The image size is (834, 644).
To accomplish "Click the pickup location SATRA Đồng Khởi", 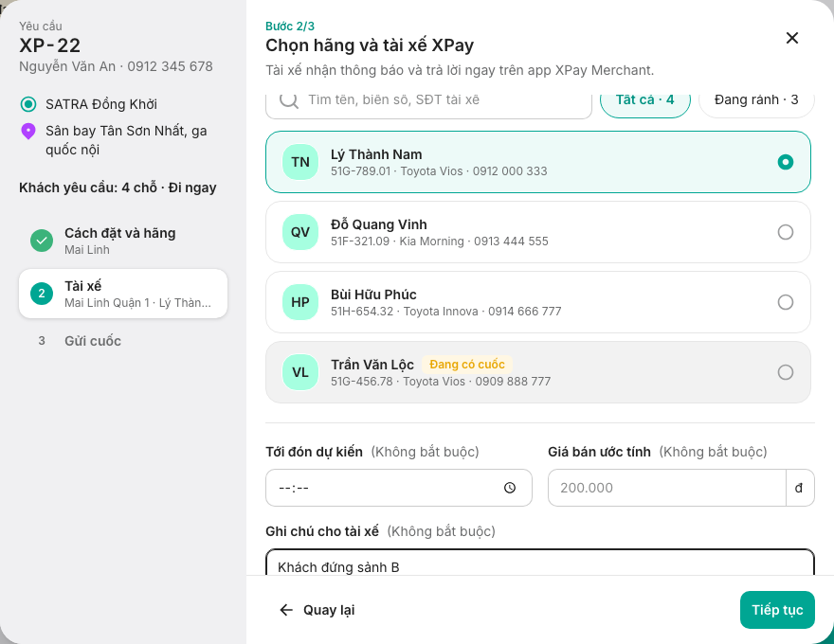I will pos(101,104).
